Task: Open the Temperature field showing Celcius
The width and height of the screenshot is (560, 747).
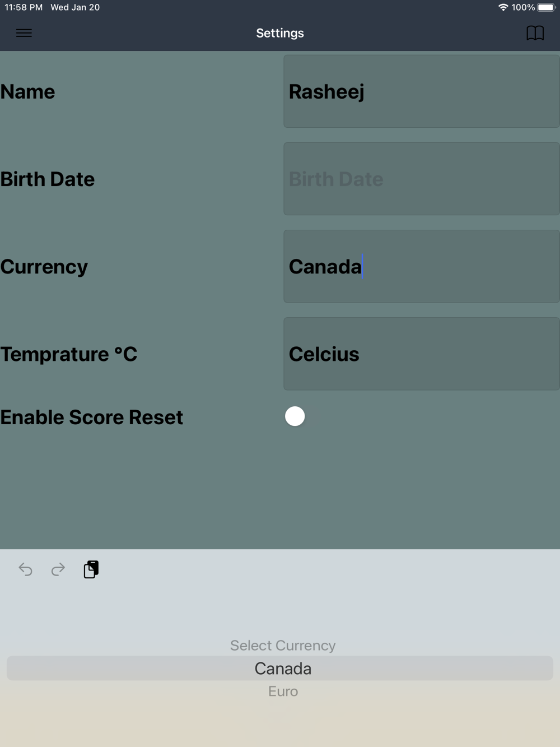Action: (x=422, y=354)
